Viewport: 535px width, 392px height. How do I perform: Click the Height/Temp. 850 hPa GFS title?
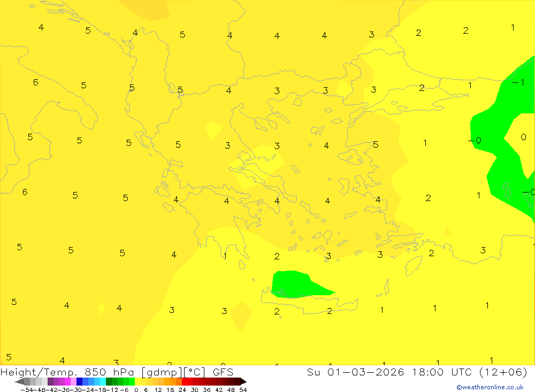117,372
